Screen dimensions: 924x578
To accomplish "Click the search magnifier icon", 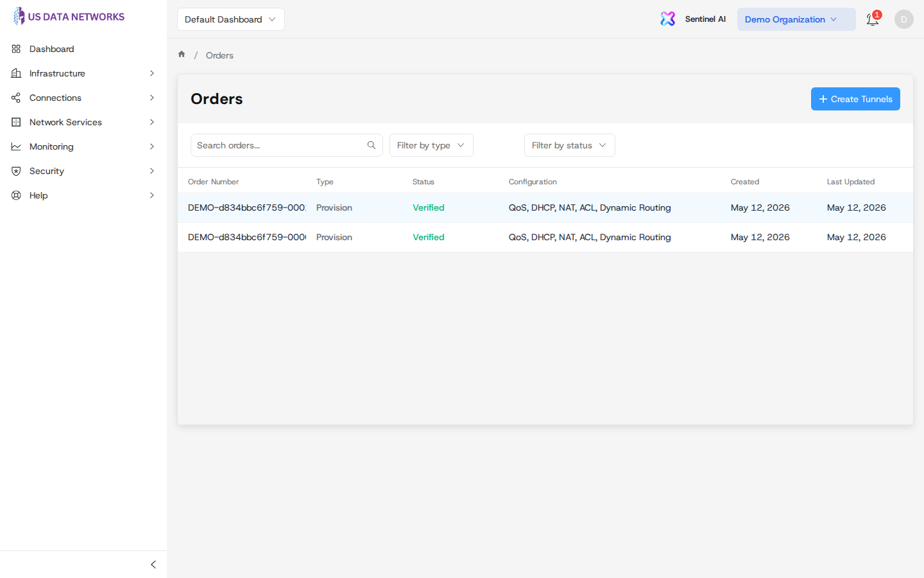I will click(x=372, y=145).
